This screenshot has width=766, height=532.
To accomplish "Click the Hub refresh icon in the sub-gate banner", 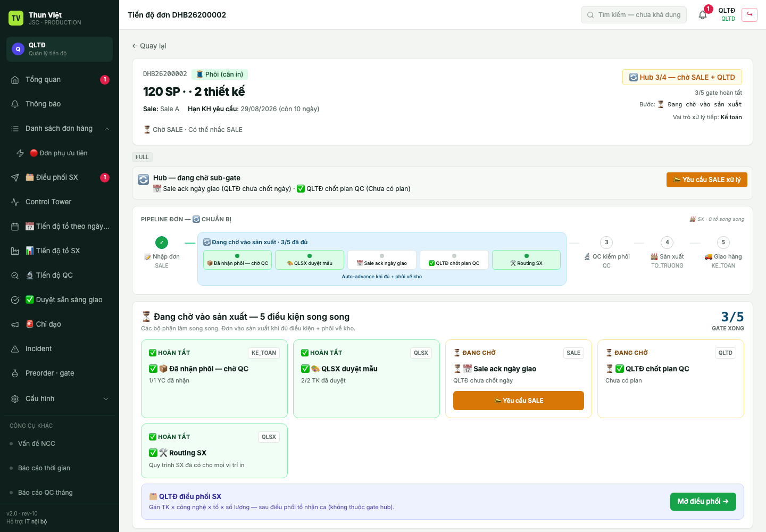I will coord(144,180).
